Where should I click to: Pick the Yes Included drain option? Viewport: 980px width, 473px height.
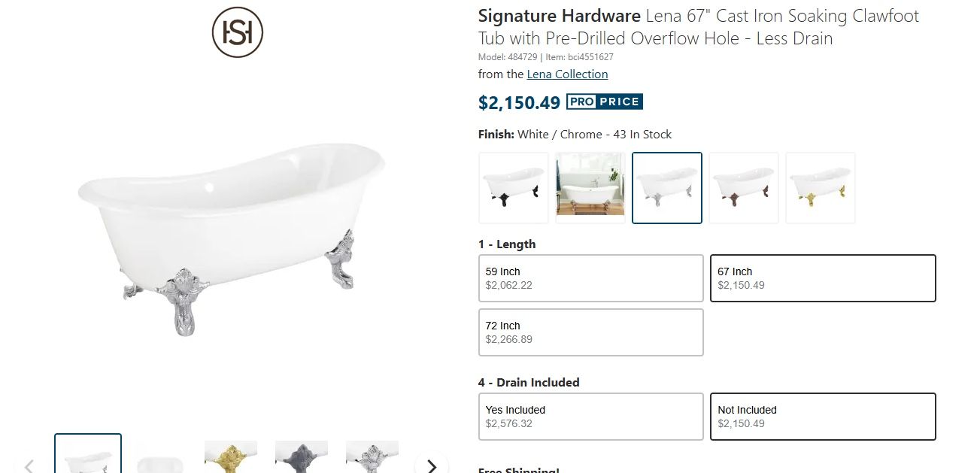[590, 417]
